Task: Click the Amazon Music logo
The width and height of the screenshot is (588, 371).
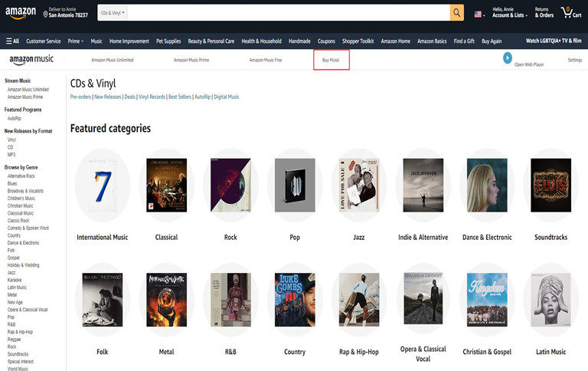Action: [x=31, y=60]
